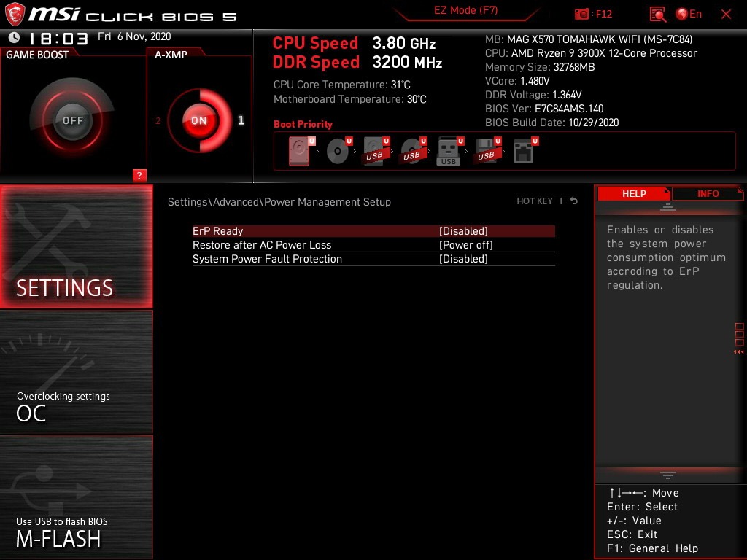This screenshot has width=747, height=560.
Task: Open the OC overclocking settings section
Action: (76, 371)
